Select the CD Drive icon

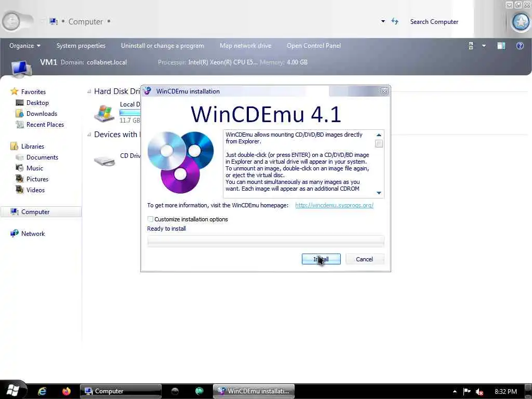pos(104,161)
